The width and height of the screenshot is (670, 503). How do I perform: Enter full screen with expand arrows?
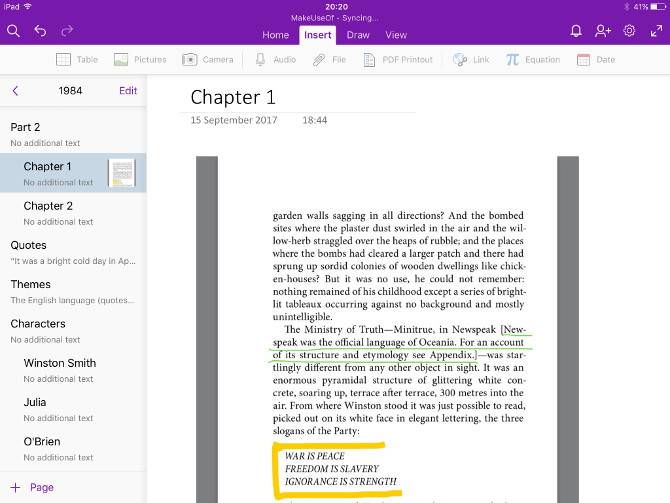656,31
